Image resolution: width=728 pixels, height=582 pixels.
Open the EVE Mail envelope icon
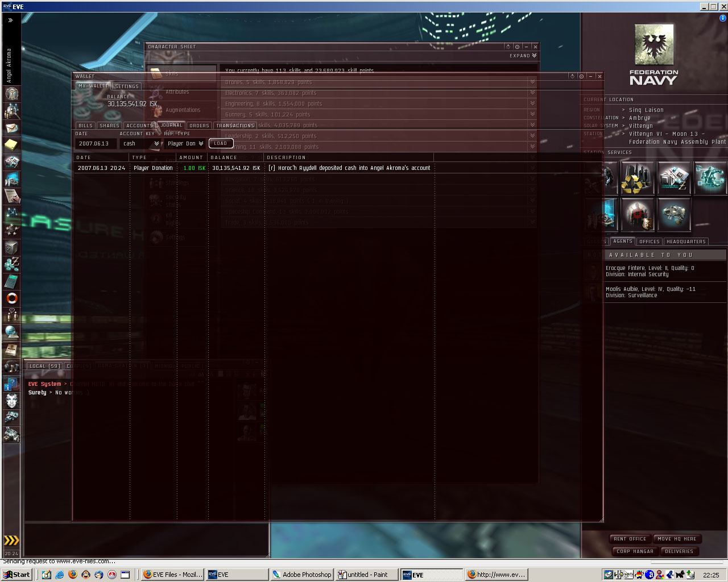12,127
